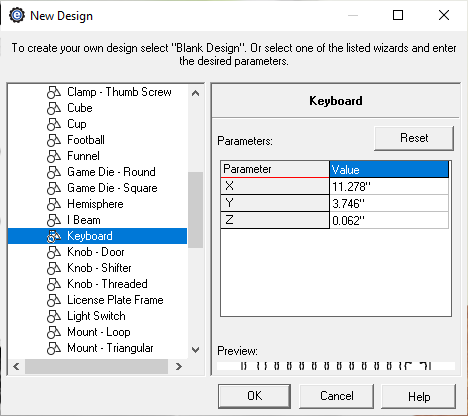Click the vertical scrollbar thumb in wizard list
The width and height of the screenshot is (468, 416).
[196, 210]
